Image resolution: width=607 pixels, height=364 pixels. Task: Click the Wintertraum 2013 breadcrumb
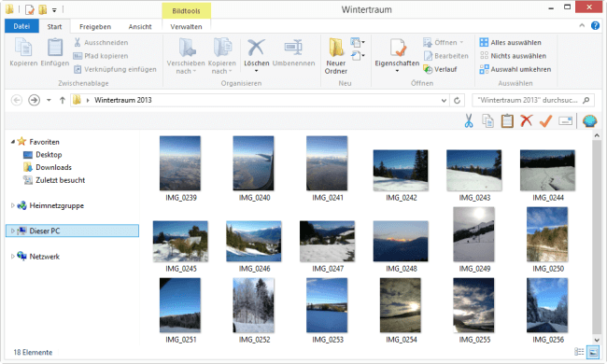[123, 100]
